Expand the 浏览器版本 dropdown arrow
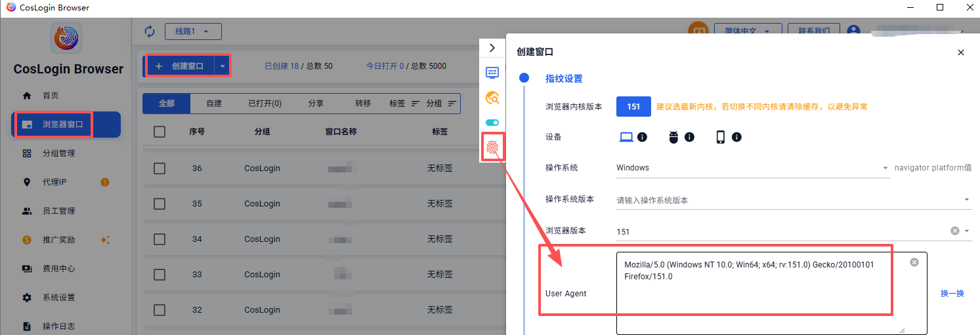The height and width of the screenshot is (335, 980). [x=967, y=231]
